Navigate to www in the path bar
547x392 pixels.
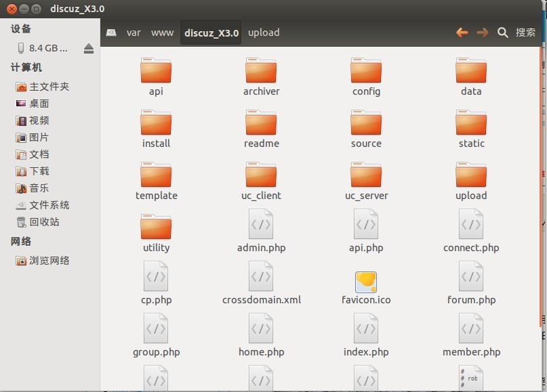coord(162,32)
